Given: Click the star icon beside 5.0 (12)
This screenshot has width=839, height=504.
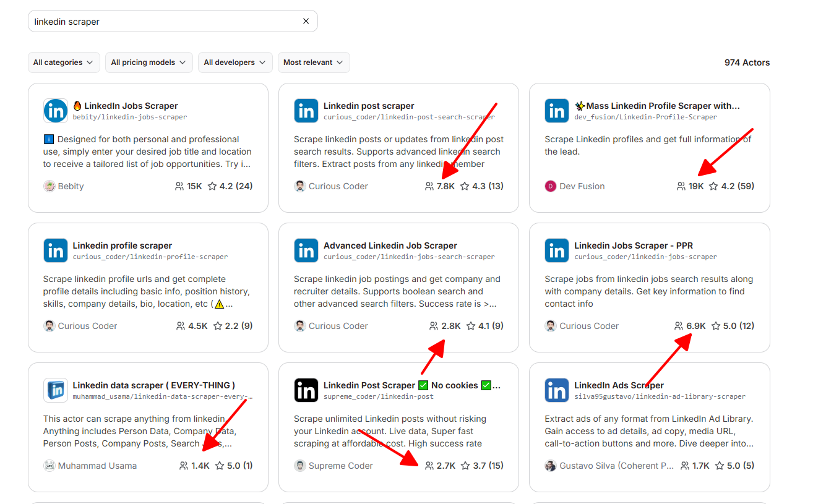Looking at the screenshot, I should pos(716,326).
